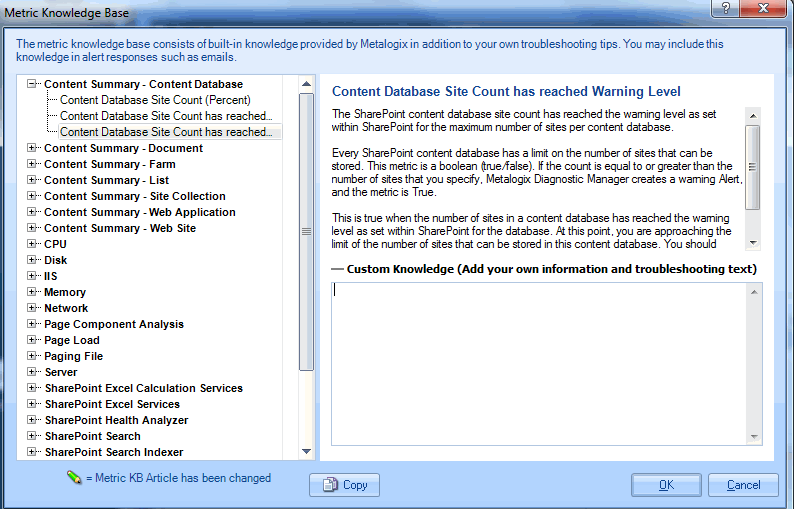Expand SharePoint Health Analyzer node

pos(31,420)
